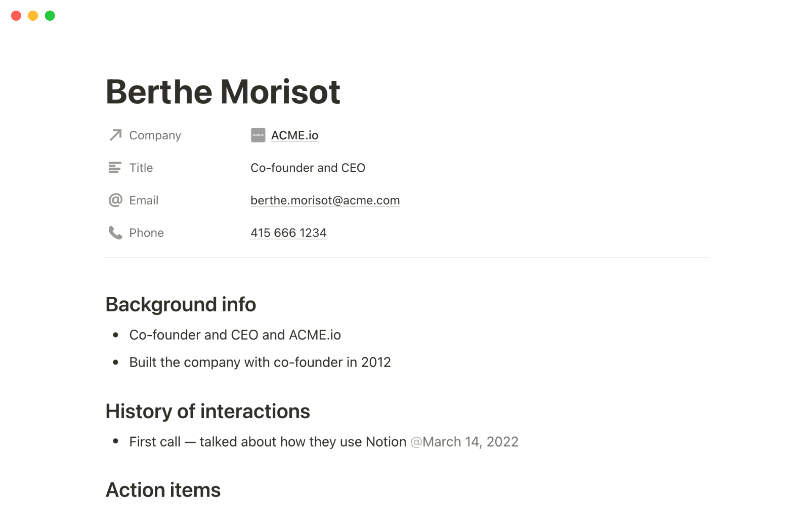Minimize the window with the yellow button

click(33, 16)
